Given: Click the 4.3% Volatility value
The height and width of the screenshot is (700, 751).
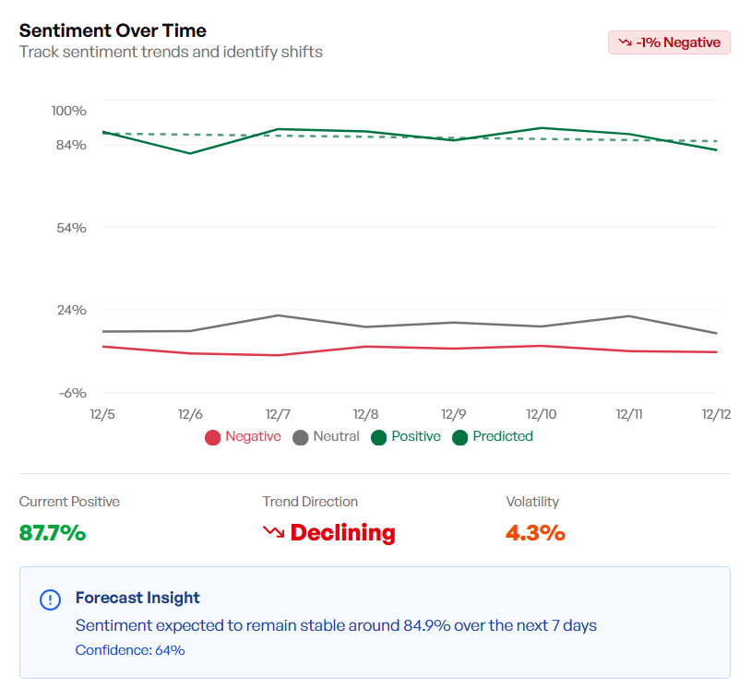Looking at the screenshot, I should (535, 532).
